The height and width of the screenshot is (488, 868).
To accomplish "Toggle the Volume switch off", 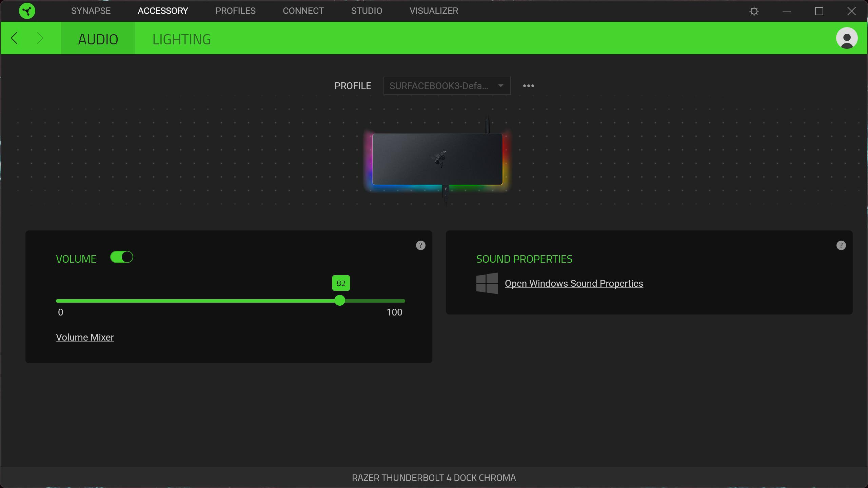I will pos(122,257).
